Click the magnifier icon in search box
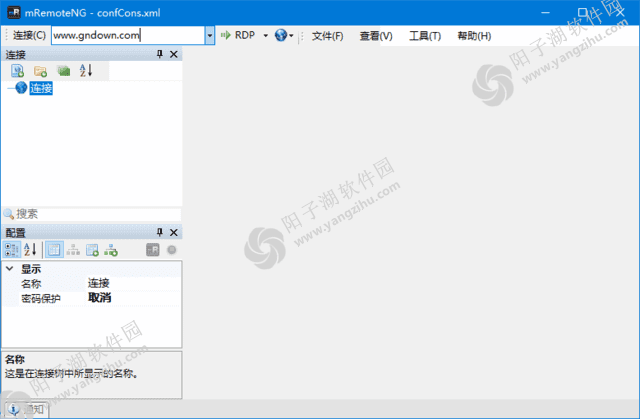Image resolution: width=640 pixels, height=419 pixels. (x=8, y=214)
